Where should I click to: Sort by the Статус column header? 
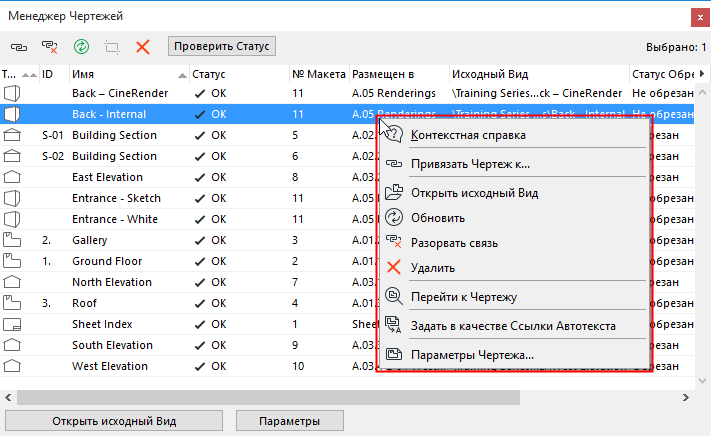point(230,74)
